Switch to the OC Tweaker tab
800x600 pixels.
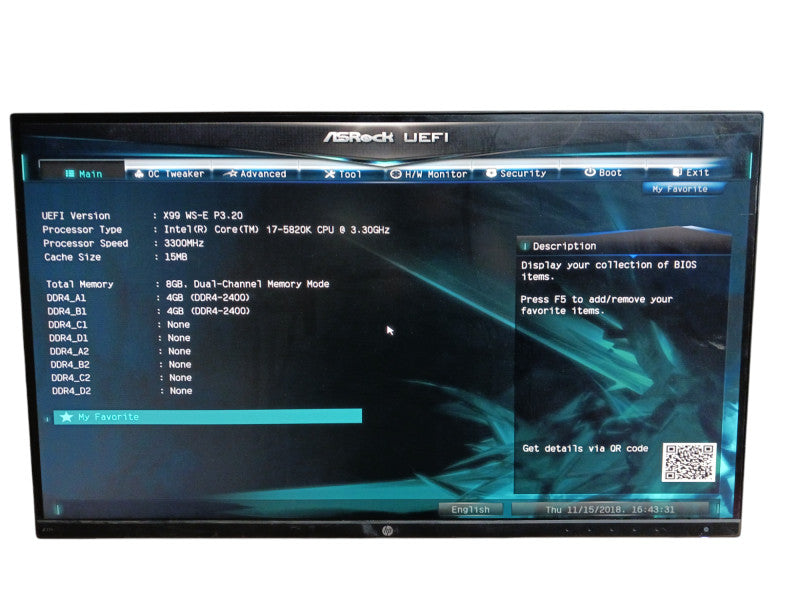(169, 174)
